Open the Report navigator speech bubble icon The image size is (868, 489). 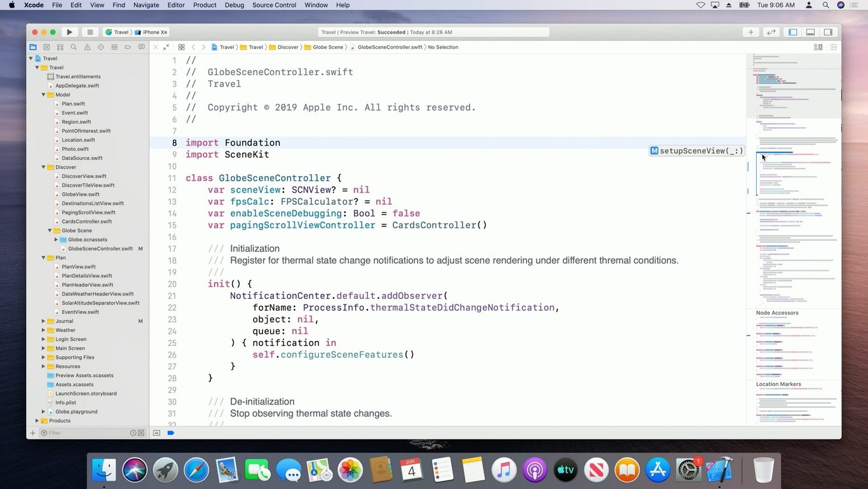[x=141, y=47]
